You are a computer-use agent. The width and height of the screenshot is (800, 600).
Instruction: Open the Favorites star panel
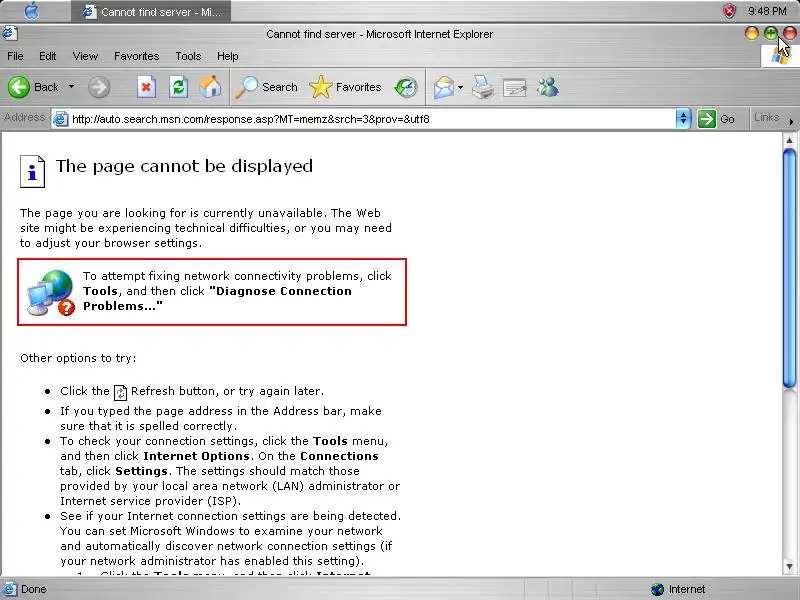(346, 87)
